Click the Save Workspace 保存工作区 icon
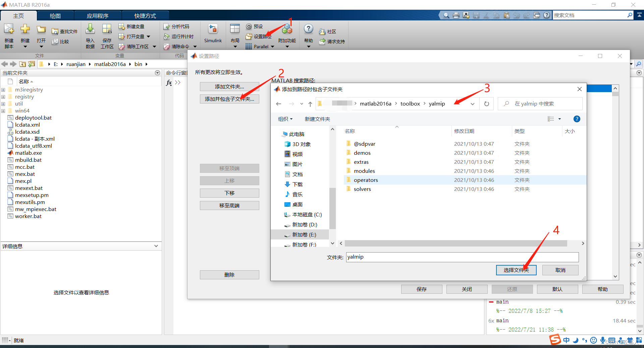644x348 pixels. [x=107, y=29]
